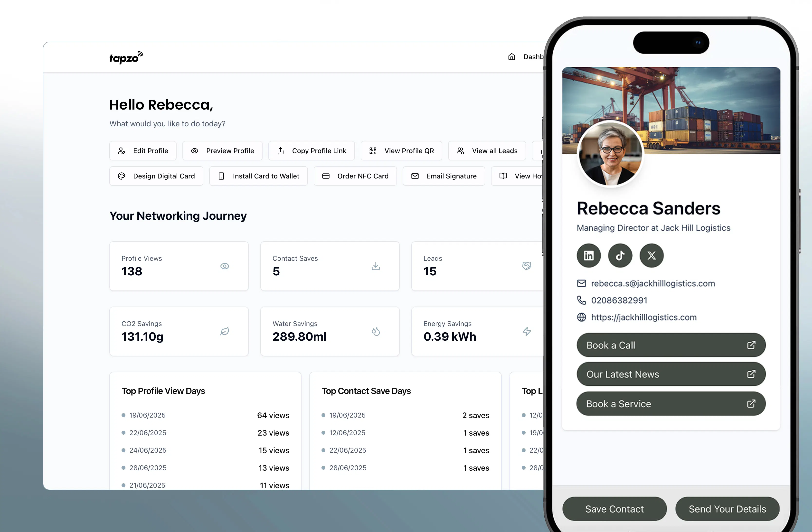812x532 pixels.
Task: Open View all Leads
Action: click(487, 151)
